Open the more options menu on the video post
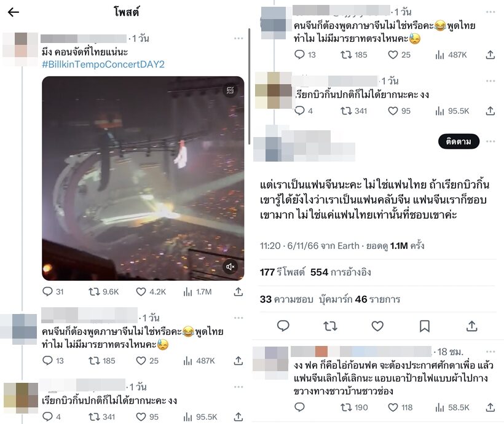This screenshot has width=504, height=424. pyautogui.click(x=238, y=38)
